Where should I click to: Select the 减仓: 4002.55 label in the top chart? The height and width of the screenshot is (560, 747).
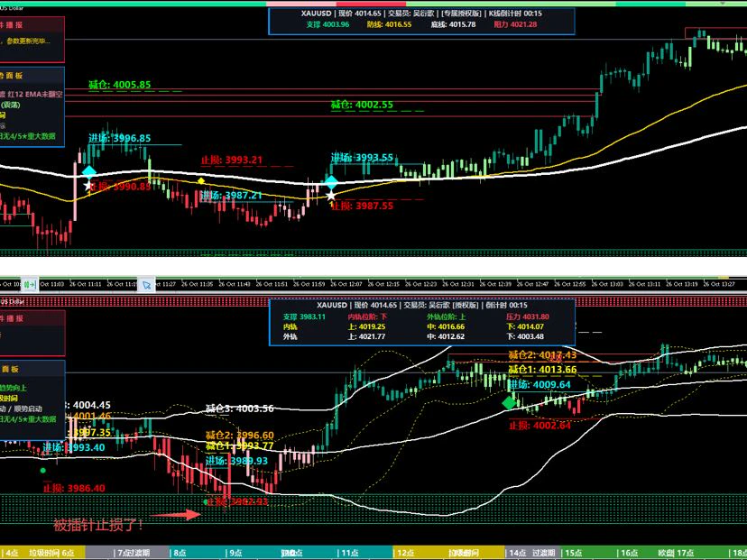pyautogui.click(x=362, y=105)
